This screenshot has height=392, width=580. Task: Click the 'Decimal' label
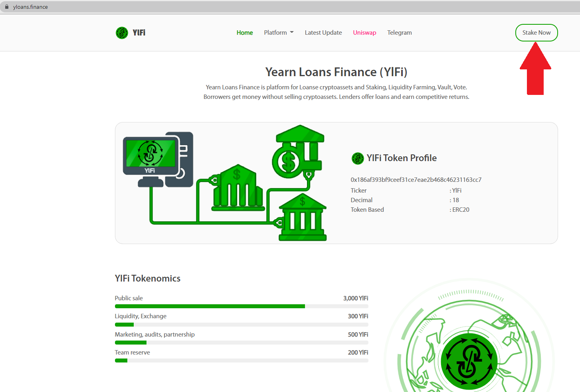point(362,200)
